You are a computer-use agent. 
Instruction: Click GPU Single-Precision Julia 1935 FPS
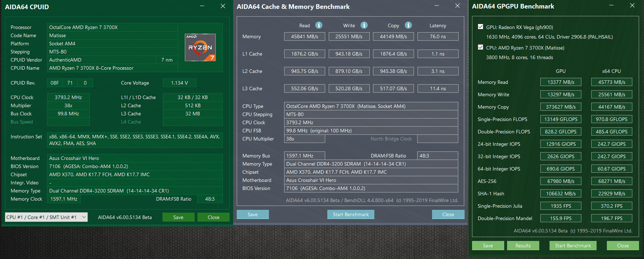561,206
